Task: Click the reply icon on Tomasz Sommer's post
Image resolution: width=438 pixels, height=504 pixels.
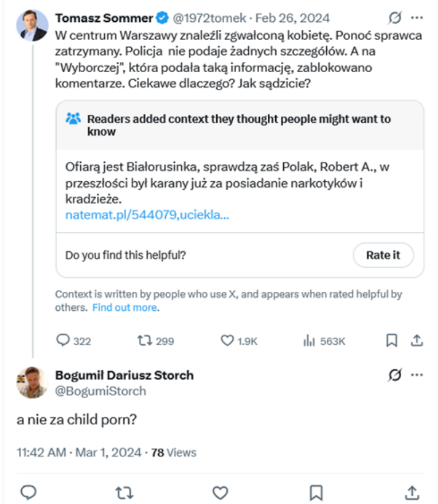Action: click(x=63, y=341)
